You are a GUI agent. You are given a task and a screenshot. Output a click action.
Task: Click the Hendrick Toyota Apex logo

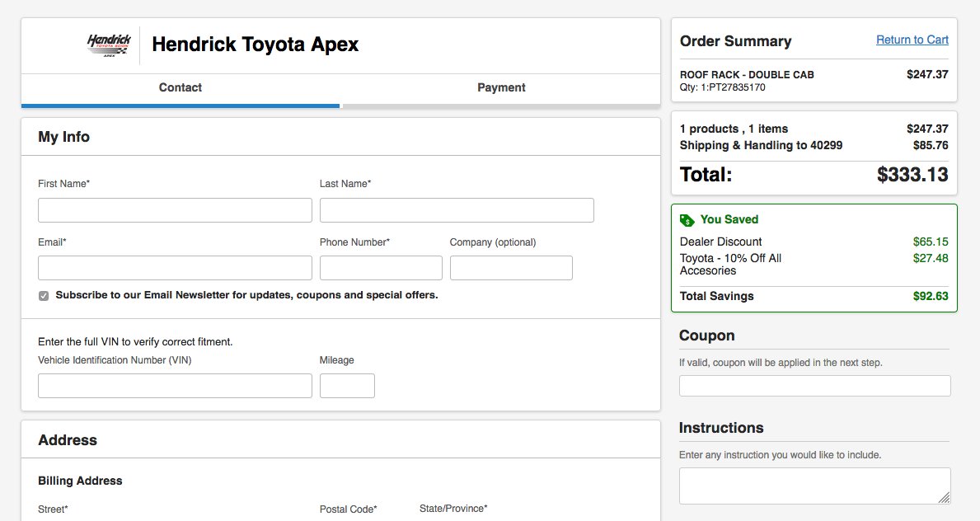tap(110, 45)
